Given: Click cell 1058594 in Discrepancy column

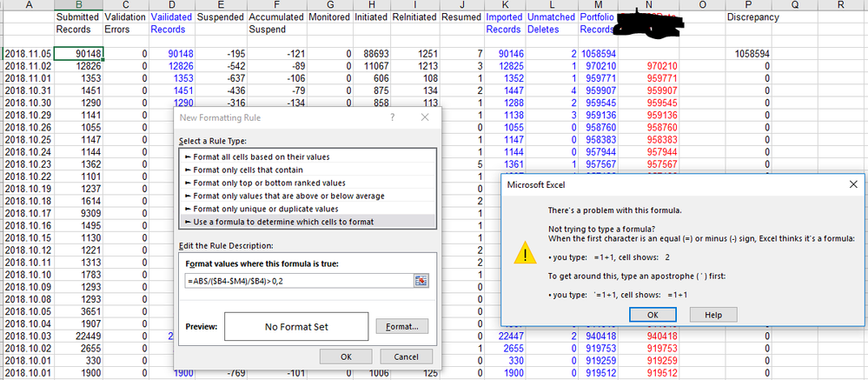Looking at the screenshot, I should 748,54.
